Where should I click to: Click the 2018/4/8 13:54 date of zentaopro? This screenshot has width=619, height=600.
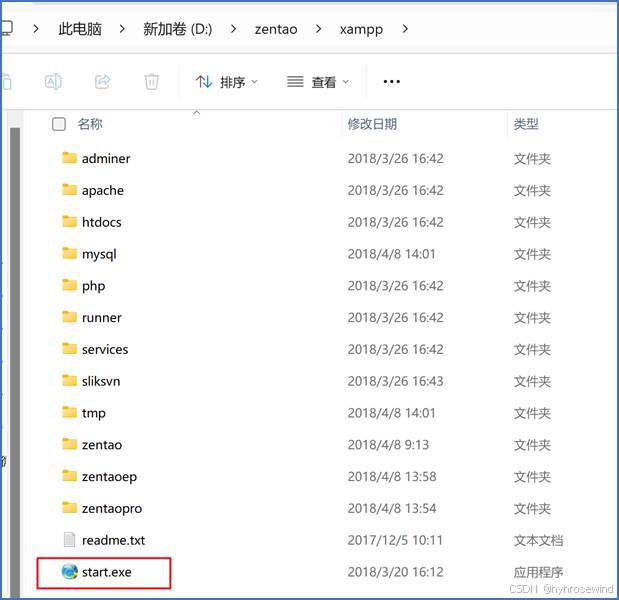click(x=392, y=508)
